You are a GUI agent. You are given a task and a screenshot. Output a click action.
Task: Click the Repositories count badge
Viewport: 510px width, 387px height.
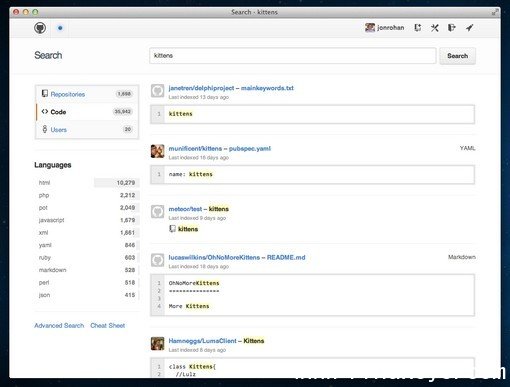coord(124,94)
